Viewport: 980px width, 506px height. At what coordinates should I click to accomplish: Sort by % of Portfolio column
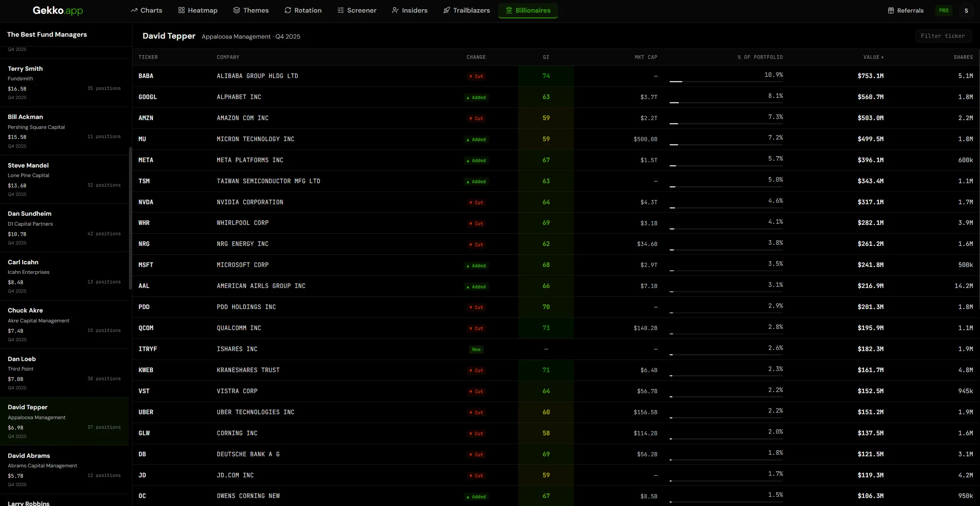click(x=760, y=57)
